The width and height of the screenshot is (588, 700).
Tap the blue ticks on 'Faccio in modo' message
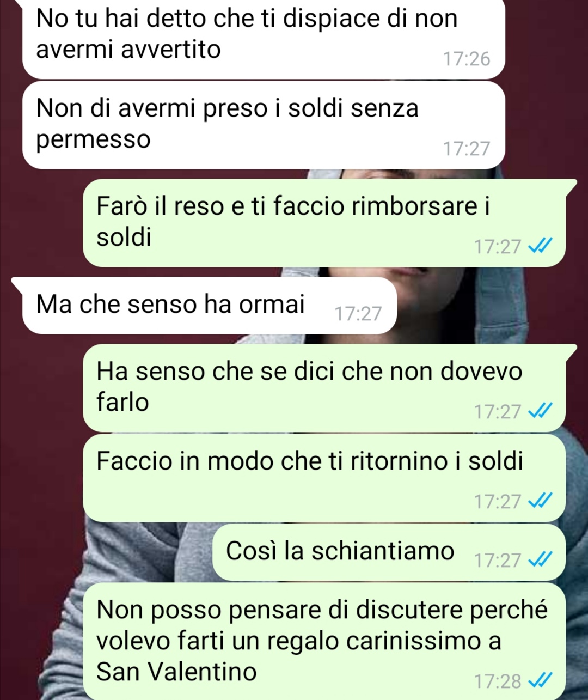pos(541,501)
